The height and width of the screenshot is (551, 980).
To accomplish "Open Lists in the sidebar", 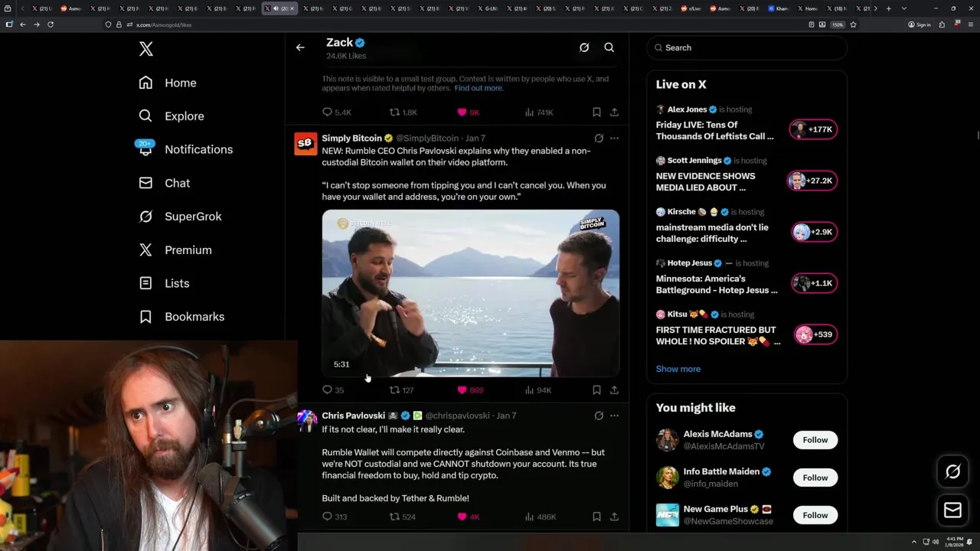I will pos(164,283).
